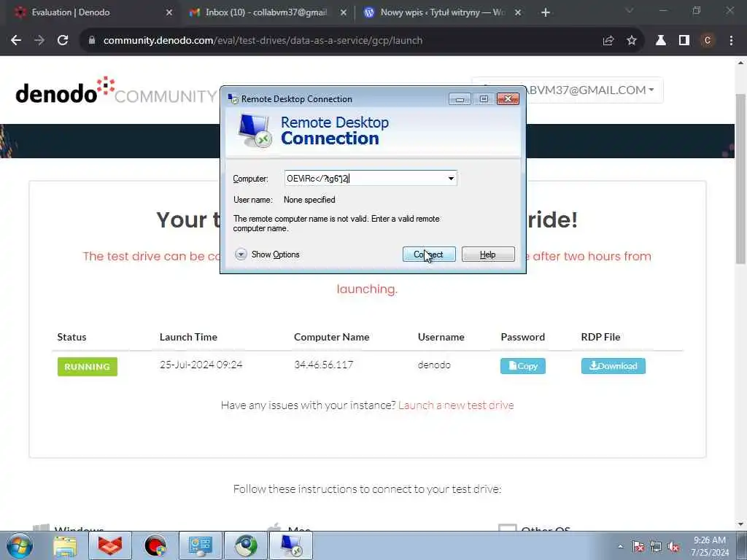Open the Windows Start menu
The image size is (747, 560).
(x=20, y=545)
